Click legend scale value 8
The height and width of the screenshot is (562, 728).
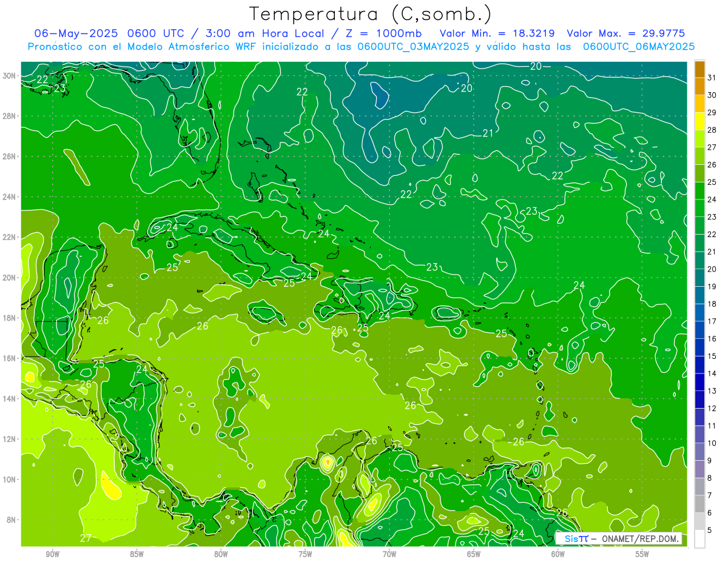pyautogui.click(x=710, y=478)
